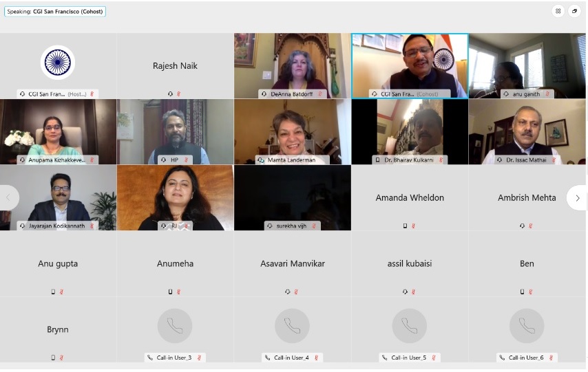Toggle muted microphone icon for Ambrish Mehta
The image size is (588, 372).
tap(531, 226)
